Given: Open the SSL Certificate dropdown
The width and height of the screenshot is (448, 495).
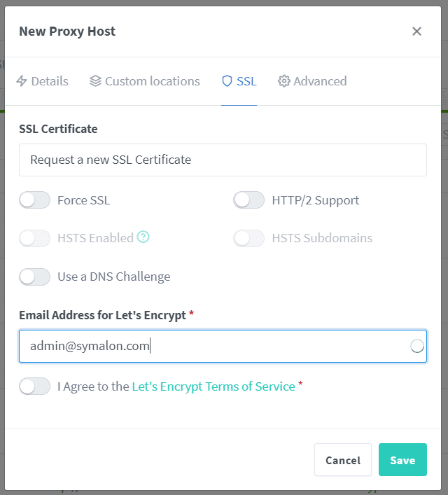Looking at the screenshot, I should pos(223,160).
